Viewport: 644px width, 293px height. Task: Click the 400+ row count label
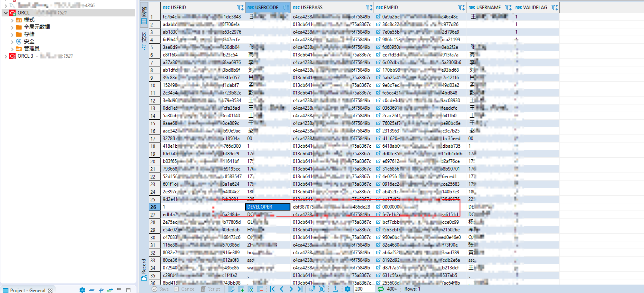(x=392, y=289)
